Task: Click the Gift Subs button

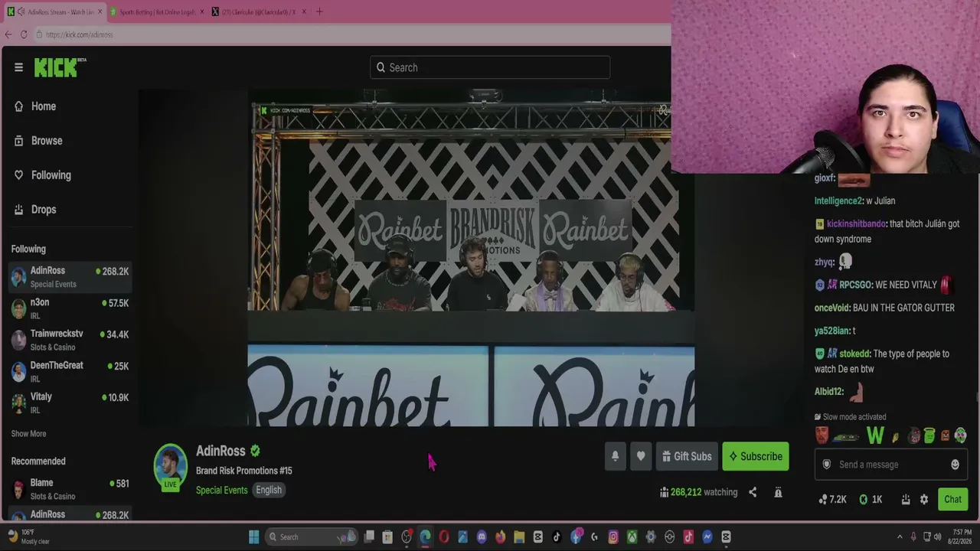Action: [687, 456]
